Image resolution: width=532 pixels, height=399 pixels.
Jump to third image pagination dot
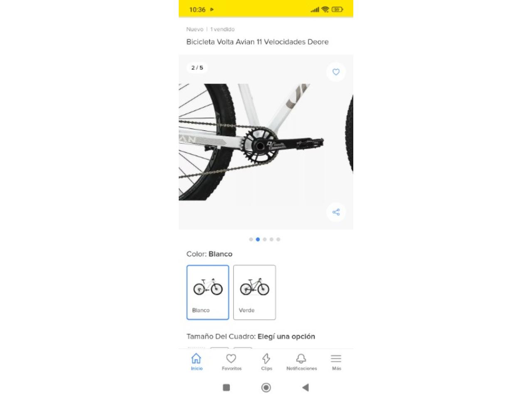[265, 239]
